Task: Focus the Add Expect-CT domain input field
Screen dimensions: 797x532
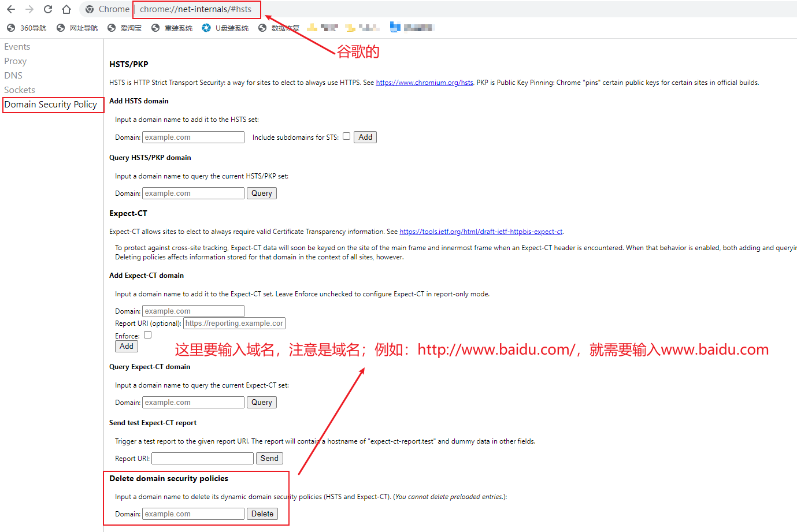Action: (x=194, y=311)
